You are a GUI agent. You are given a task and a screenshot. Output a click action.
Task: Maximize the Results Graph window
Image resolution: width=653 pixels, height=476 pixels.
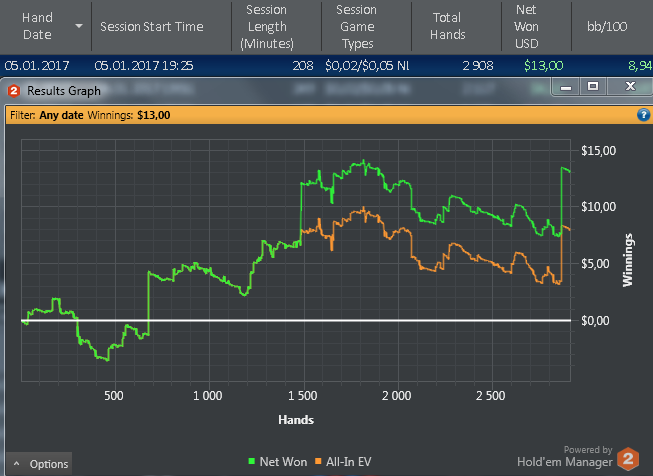pos(593,87)
